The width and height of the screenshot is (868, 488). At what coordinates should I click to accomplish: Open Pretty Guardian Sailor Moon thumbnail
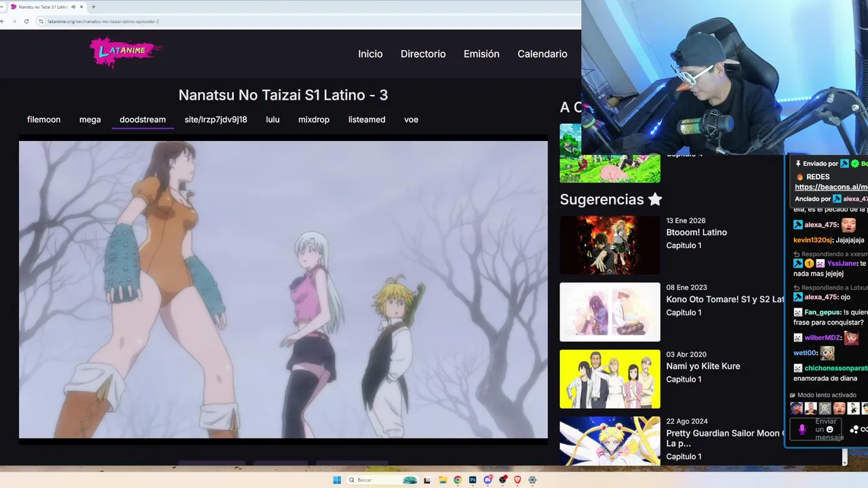click(x=610, y=441)
